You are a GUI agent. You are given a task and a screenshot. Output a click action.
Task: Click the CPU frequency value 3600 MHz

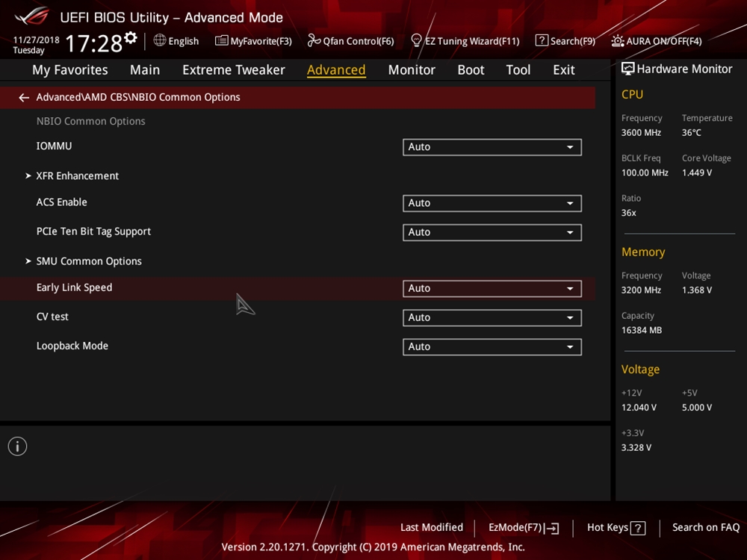click(x=641, y=133)
